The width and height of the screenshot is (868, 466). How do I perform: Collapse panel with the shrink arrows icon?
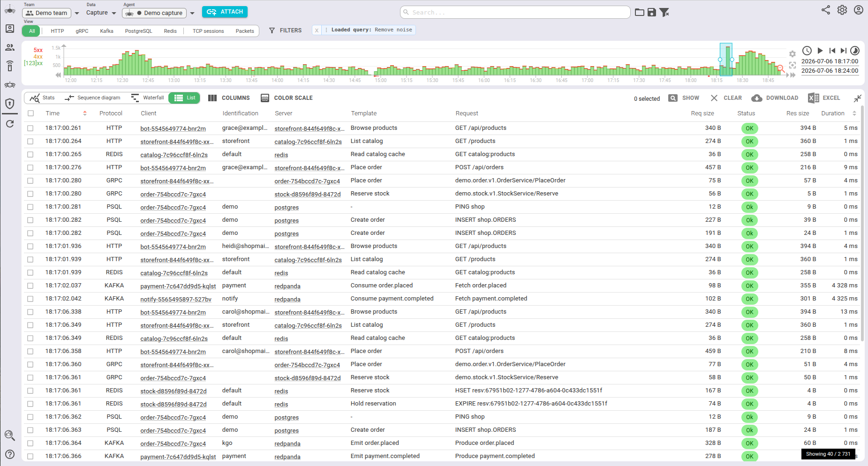click(858, 98)
